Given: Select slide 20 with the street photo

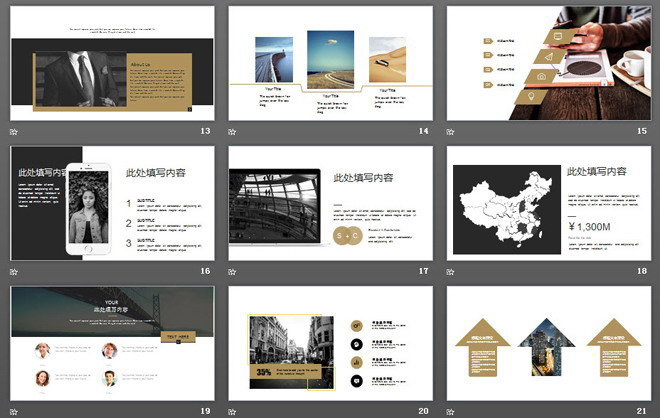Looking at the screenshot, I should click(x=330, y=343).
